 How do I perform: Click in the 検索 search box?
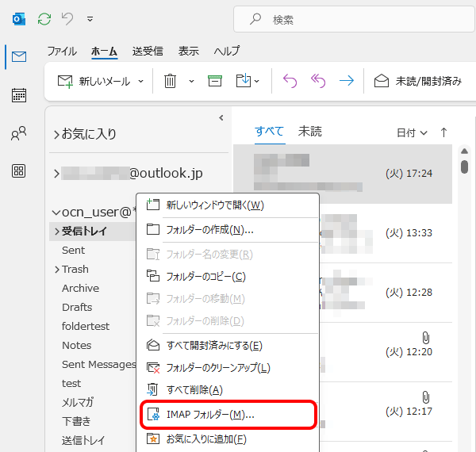tap(349, 18)
